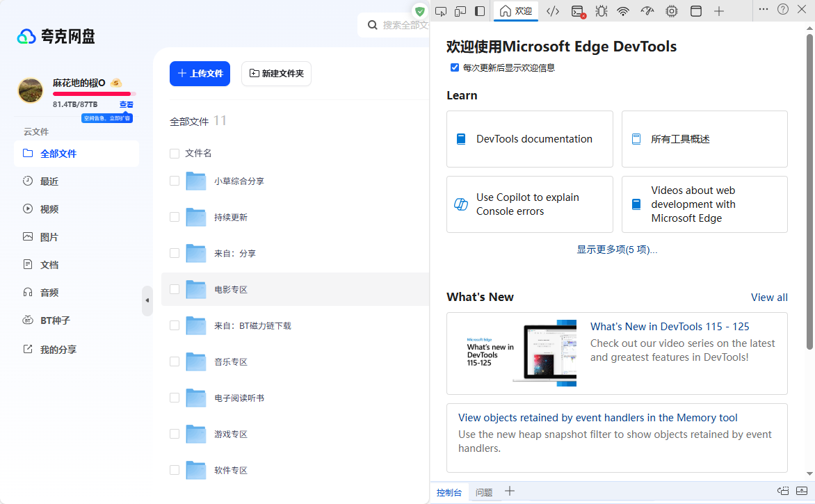The height and width of the screenshot is (504, 815).
Task: Open the Sources bug icon in DevTools
Action: click(602, 11)
